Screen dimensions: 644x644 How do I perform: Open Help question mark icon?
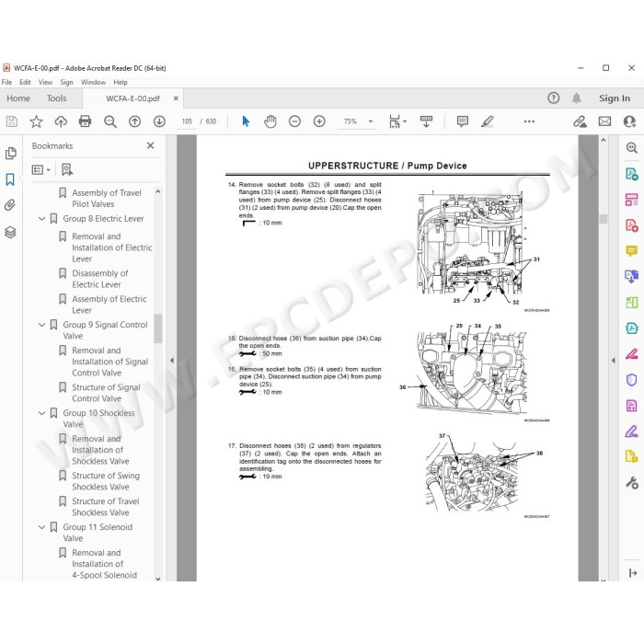(x=553, y=98)
